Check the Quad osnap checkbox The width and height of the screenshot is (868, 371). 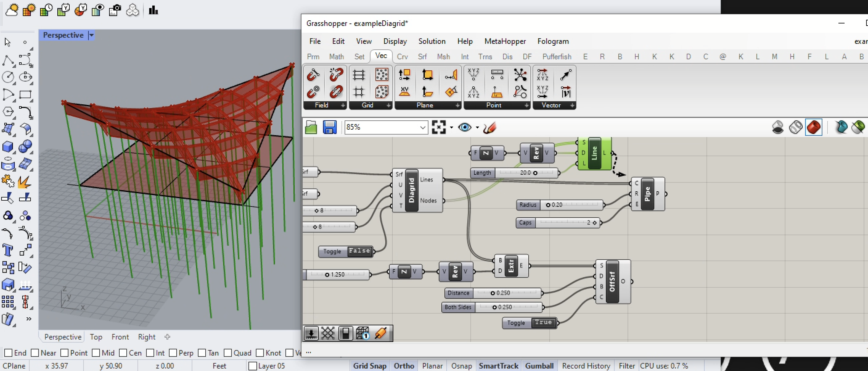(x=228, y=353)
